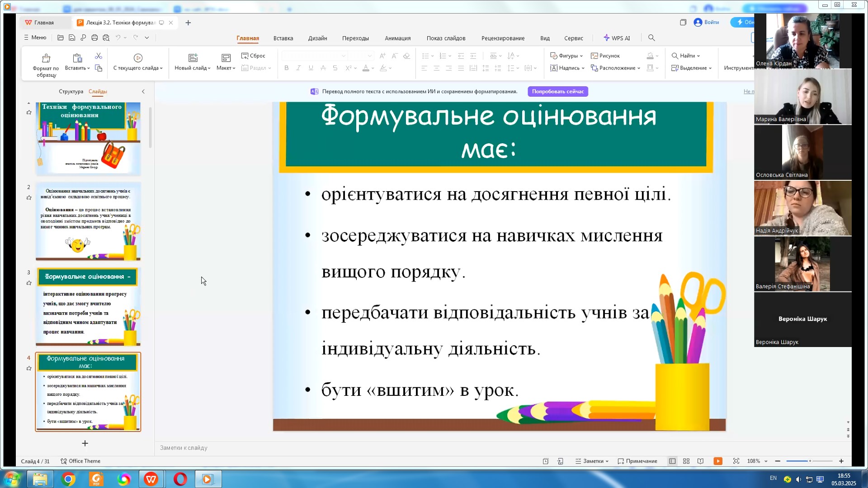The image size is (868, 488).
Task: Increase font size with A+ icon
Action: (x=382, y=56)
